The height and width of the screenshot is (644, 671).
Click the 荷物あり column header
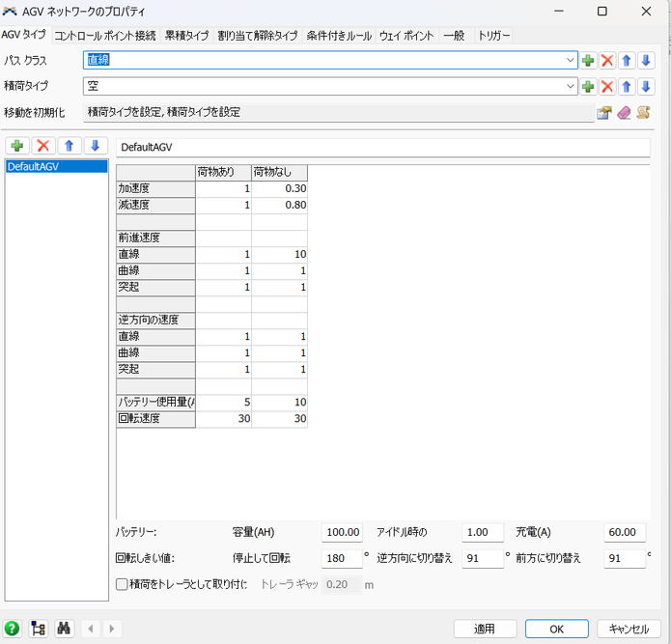tap(223, 173)
